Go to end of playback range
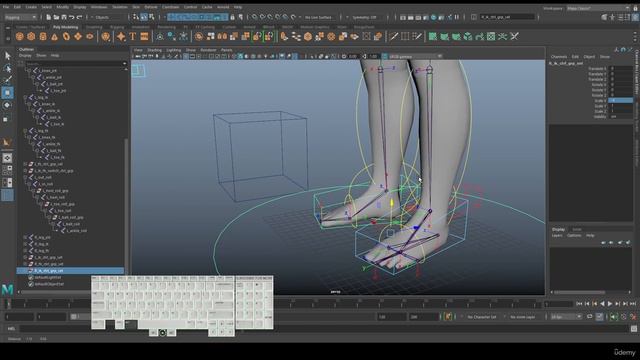 633,304
